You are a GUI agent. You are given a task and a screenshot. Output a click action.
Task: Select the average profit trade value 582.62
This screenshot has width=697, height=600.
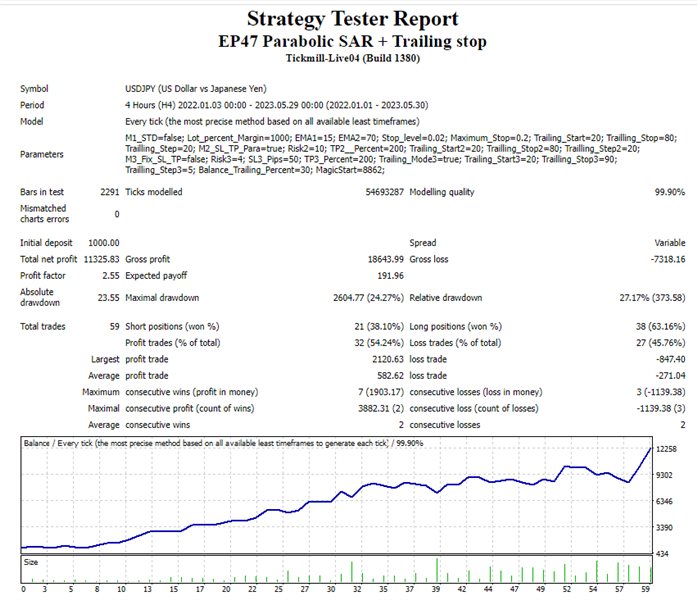coord(390,376)
